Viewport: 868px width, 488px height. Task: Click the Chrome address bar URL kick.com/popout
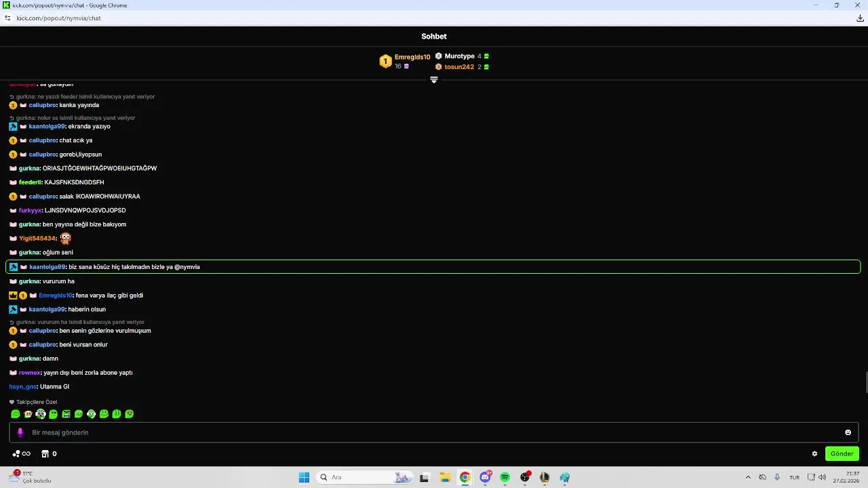coord(58,18)
